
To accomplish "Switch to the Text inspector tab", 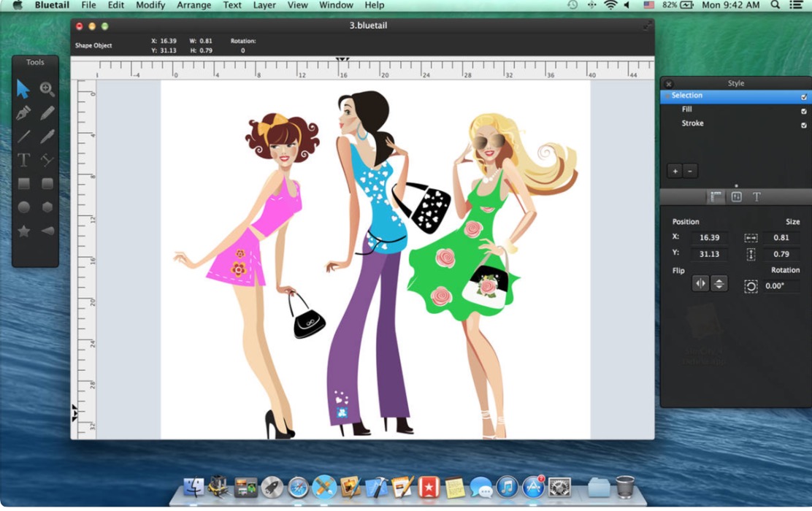I will (x=757, y=197).
